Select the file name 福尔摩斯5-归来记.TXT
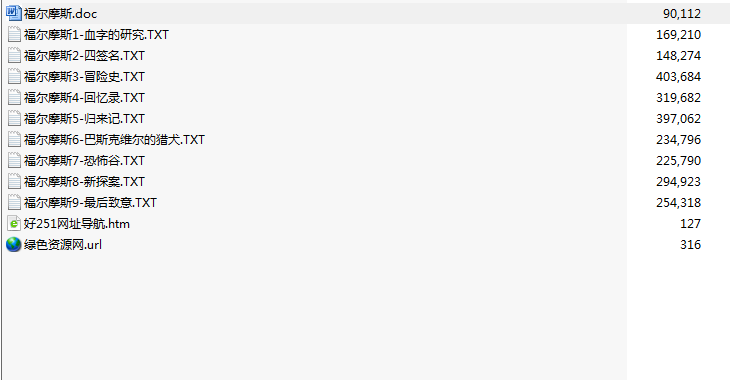The width and height of the screenshot is (730, 380). (84, 119)
